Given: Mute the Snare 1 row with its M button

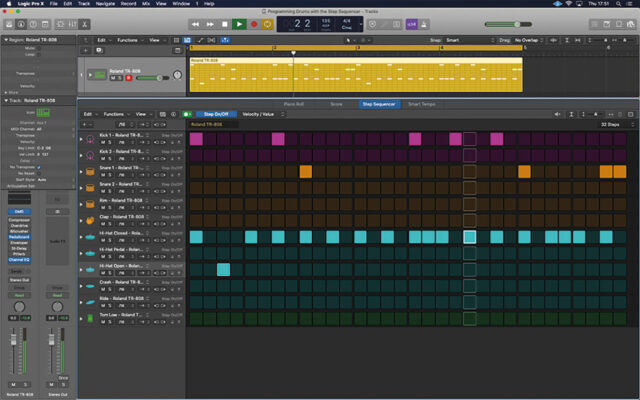Looking at the screenshot, I should (103, 175).
